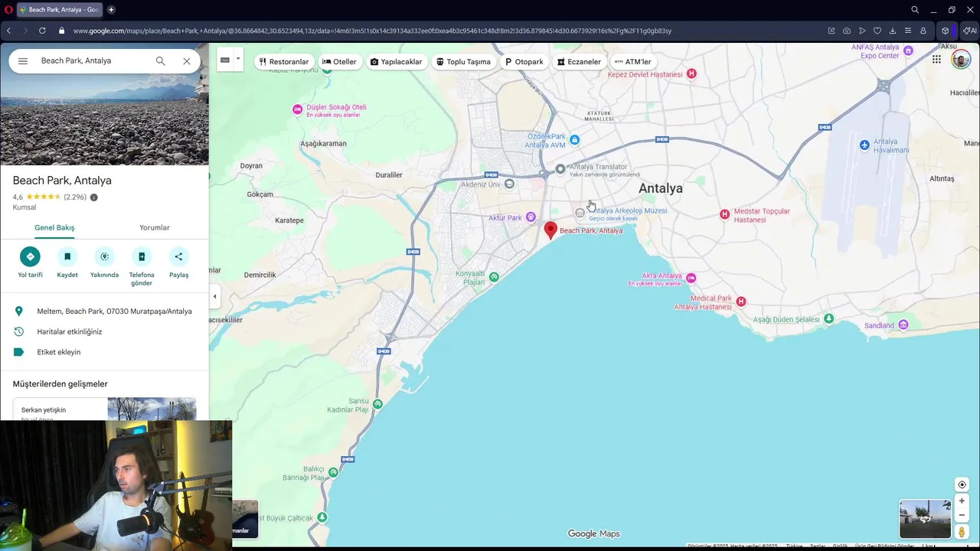Click the Yakınında nearby button
980x551 pixels.
point(104,262)
